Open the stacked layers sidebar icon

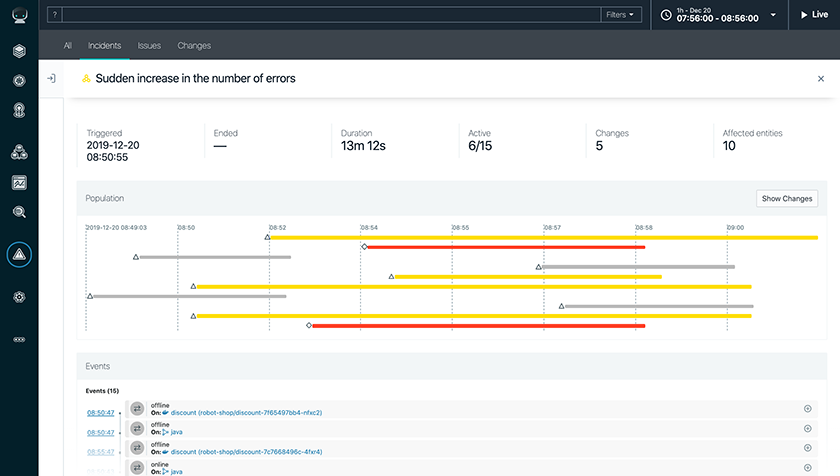coord(19,51)
